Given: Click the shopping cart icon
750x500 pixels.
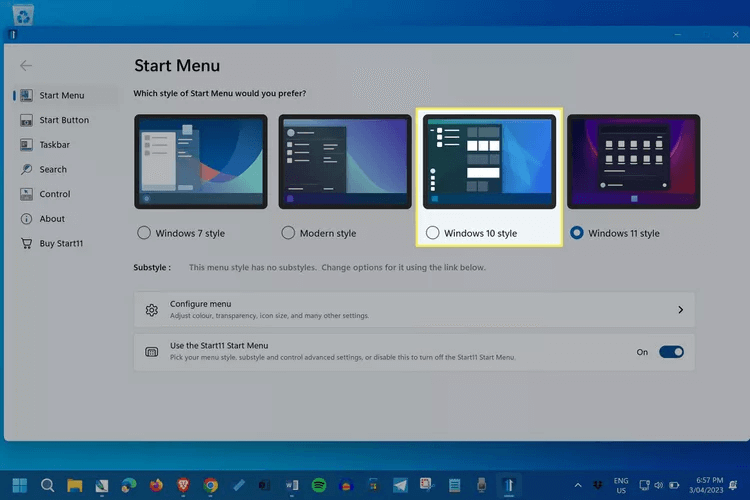Looking at the screenshot, I should pos(26,243).
